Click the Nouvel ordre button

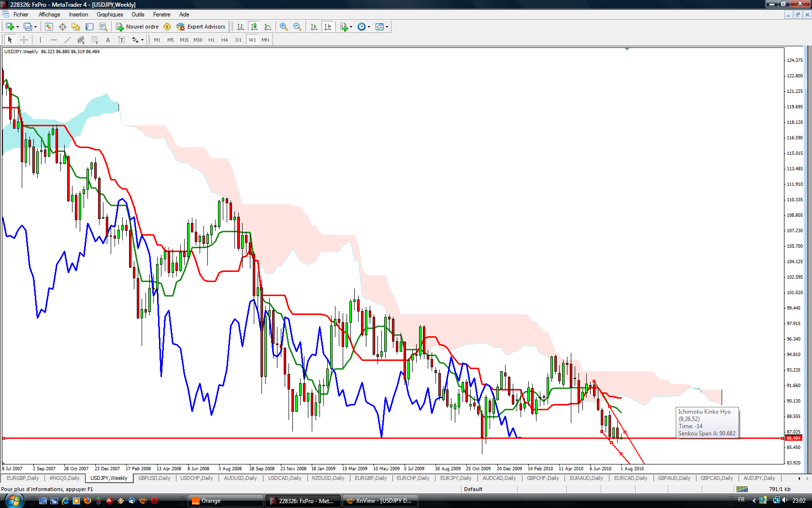(x=137, y=27)
